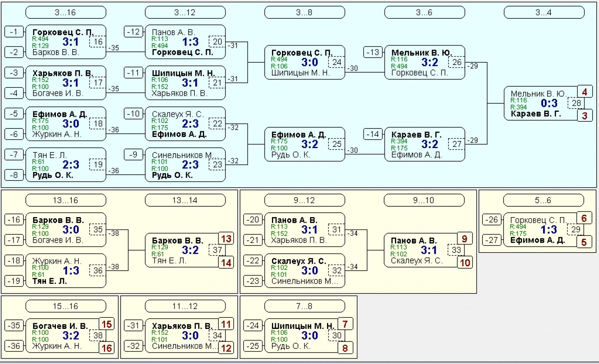Click player name Тян Е. Л. in match 19
The height and width of the screenshot is (364, 599).
(50, 155)
